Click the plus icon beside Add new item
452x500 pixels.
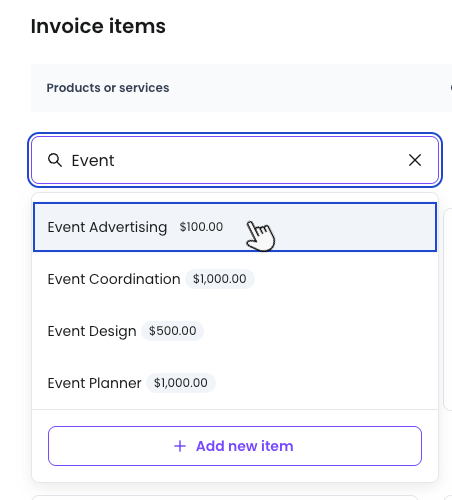click(180, 446)
